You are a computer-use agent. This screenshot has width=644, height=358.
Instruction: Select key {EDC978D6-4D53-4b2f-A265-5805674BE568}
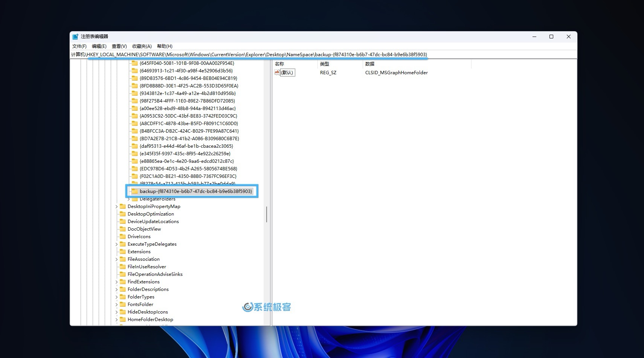pos(188,169)
